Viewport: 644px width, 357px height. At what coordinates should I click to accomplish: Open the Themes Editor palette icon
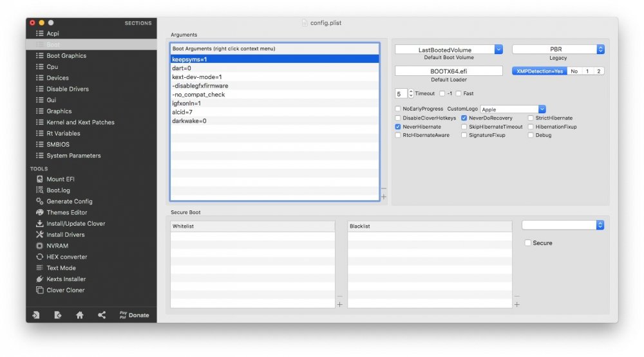tap(39, 212)
